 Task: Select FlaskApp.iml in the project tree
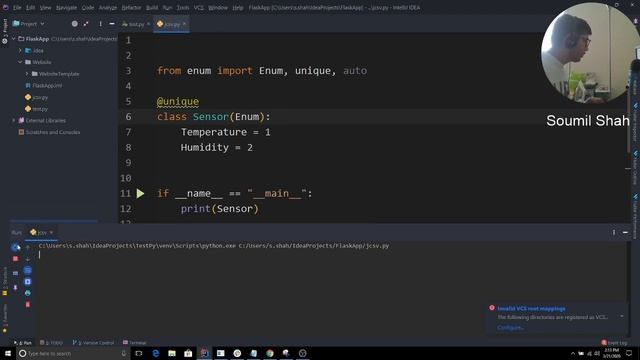[x=44, y=86]
